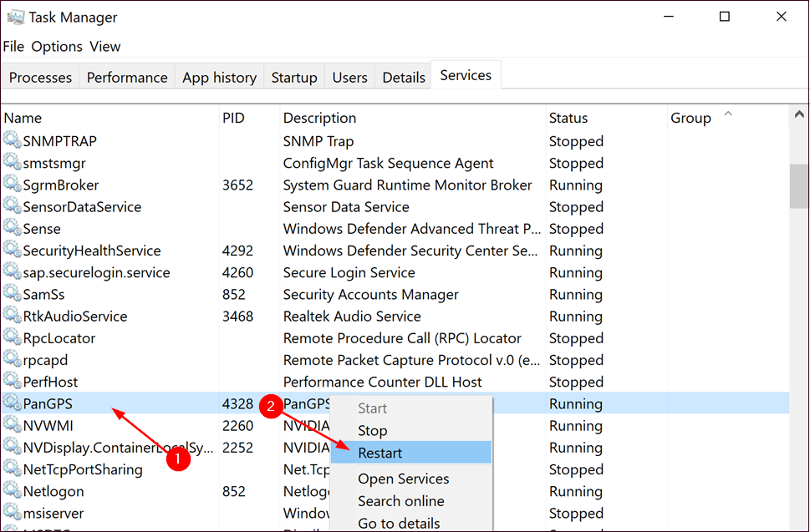This screenshot has height=532, width=810.
Task: Click PID 3652 in the SgrmBroker row
Action: pos(237,185)
